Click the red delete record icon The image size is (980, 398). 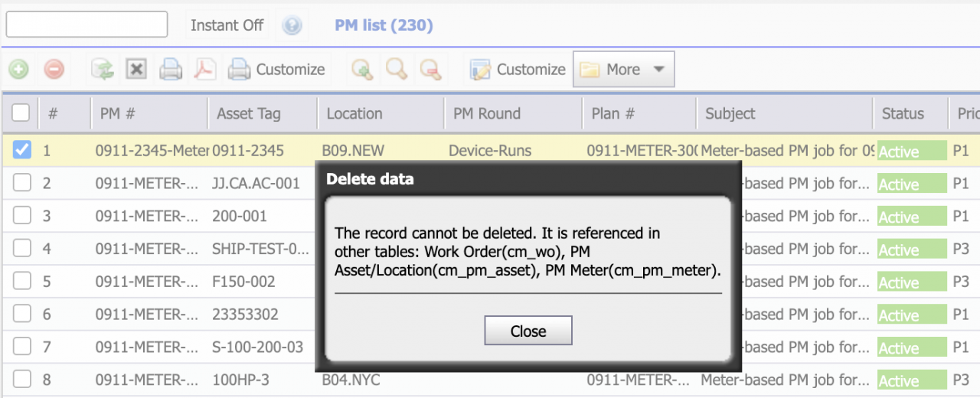pos(54,70)
